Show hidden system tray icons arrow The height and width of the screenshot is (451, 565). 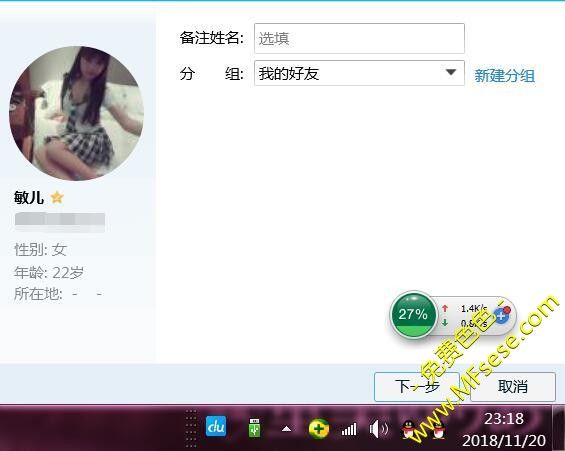pos(286,429)
